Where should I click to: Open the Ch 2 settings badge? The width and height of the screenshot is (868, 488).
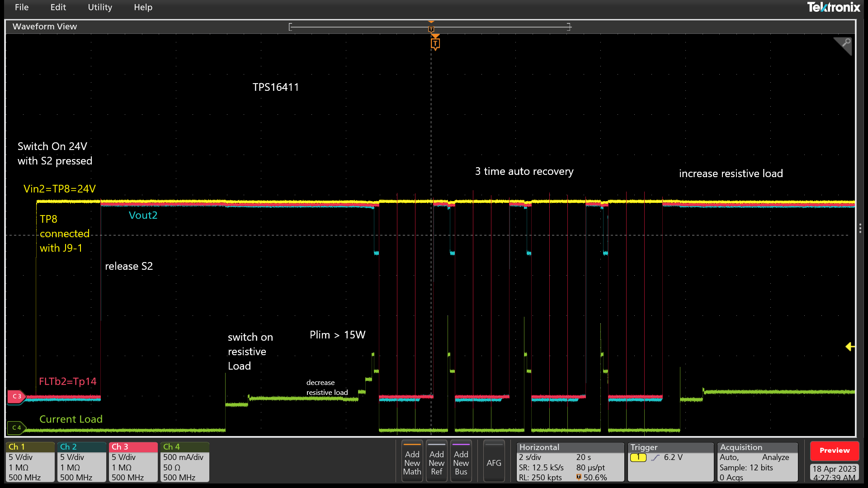pyautogui.click(x=81, y=462)
